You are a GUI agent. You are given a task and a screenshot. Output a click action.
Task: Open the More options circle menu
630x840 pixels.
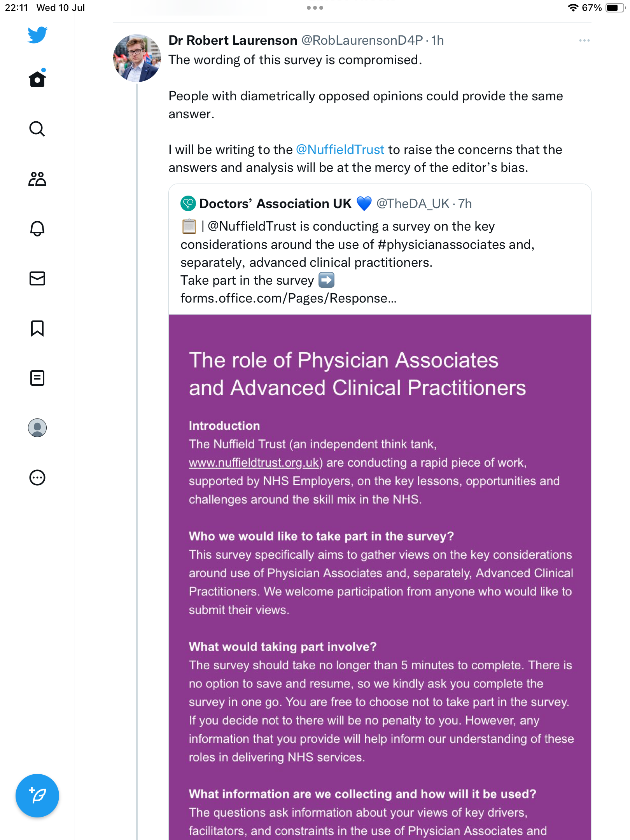click(x=37, y=478)
